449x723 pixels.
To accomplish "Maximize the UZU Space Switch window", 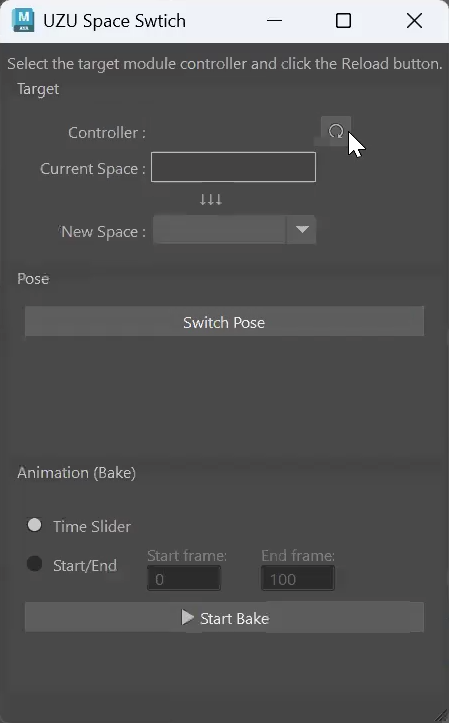I will click(343, 21).
